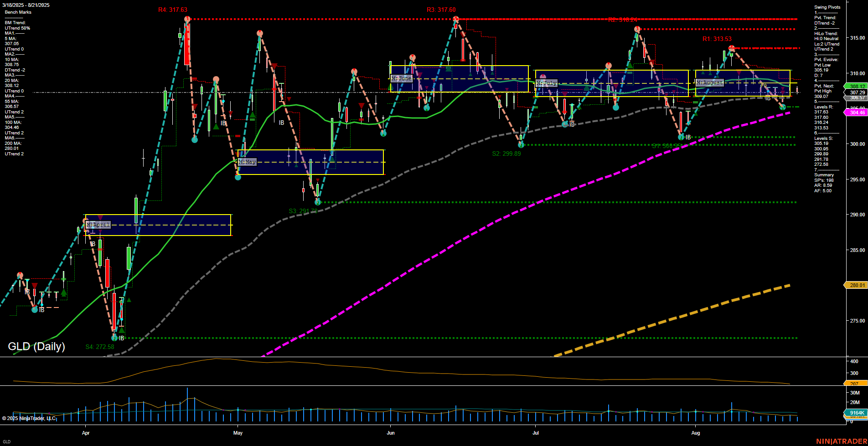The height and width of the screenshot is (446, 868).
Task: Select the orange pivot circle below R3: 317.60
Action: (x=455, y=19)
